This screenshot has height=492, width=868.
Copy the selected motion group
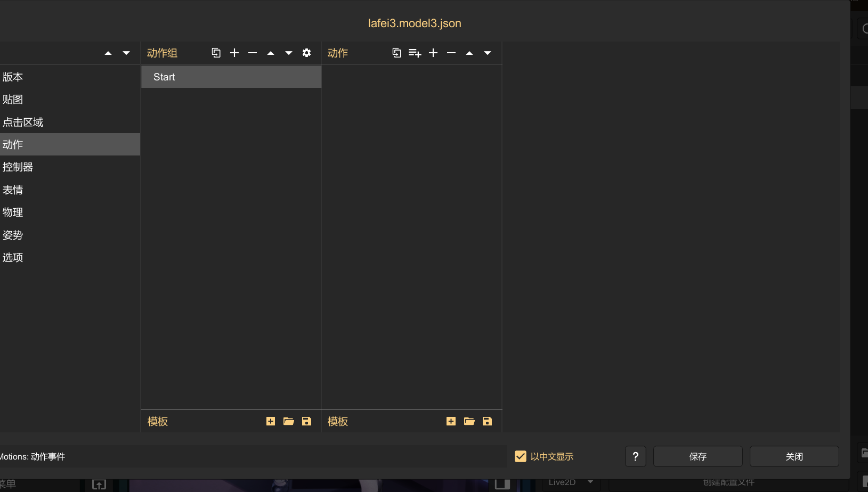click(x=216, y=53)
